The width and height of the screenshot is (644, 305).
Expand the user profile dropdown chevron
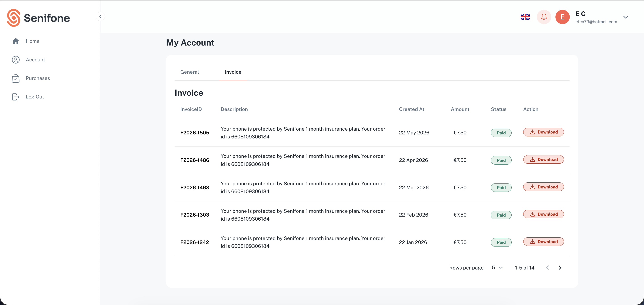pyautogui.click(x=625, y=17)
